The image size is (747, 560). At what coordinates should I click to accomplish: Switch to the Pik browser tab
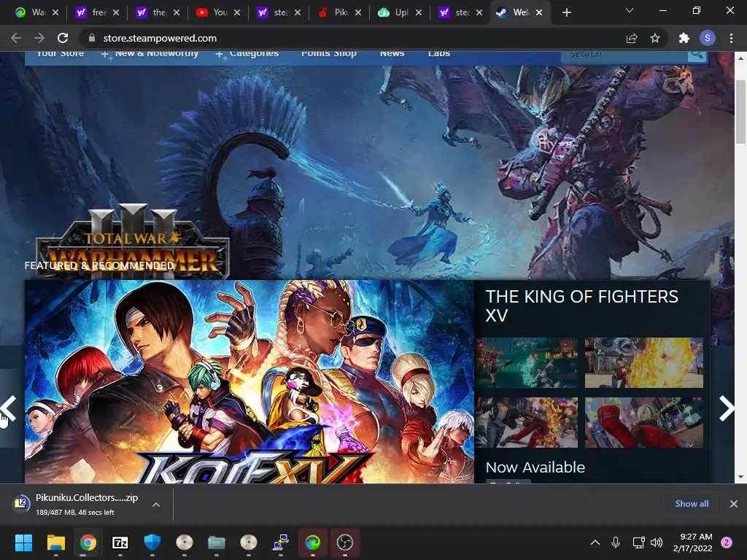333,12
